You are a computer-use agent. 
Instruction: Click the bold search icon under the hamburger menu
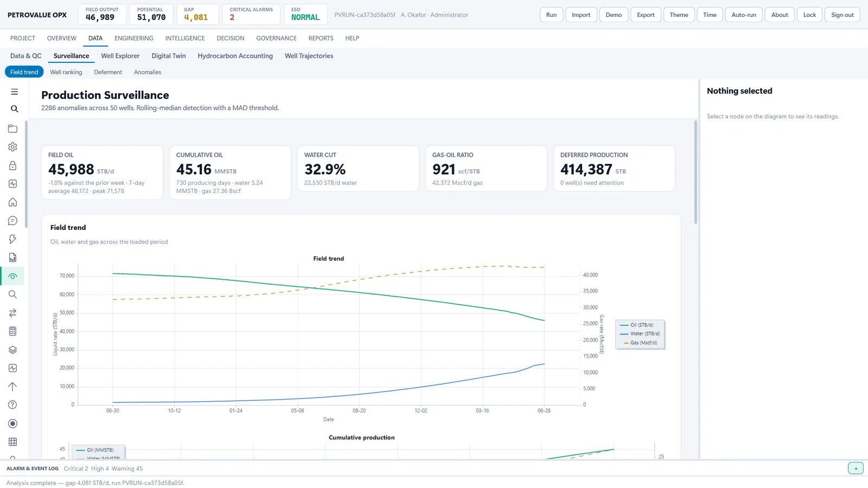(x=15, y=109)
